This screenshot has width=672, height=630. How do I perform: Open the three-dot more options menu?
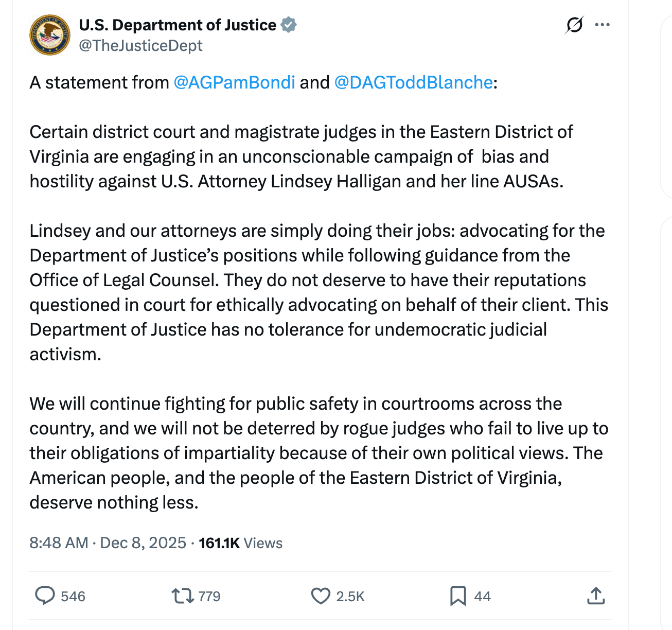(602, 25)
